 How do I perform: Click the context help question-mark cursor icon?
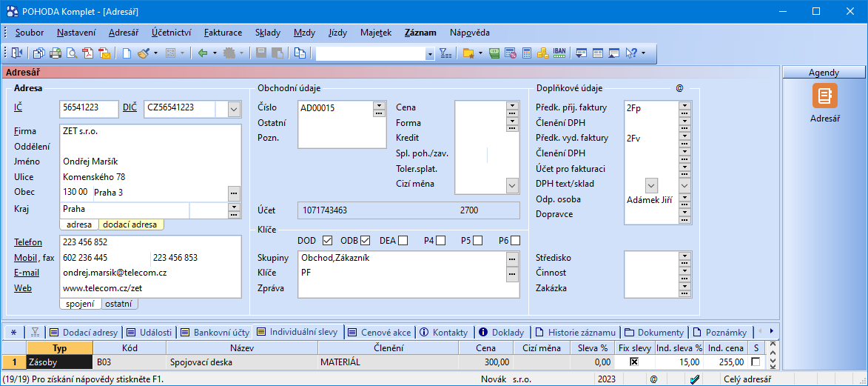[x=630, y=53]
